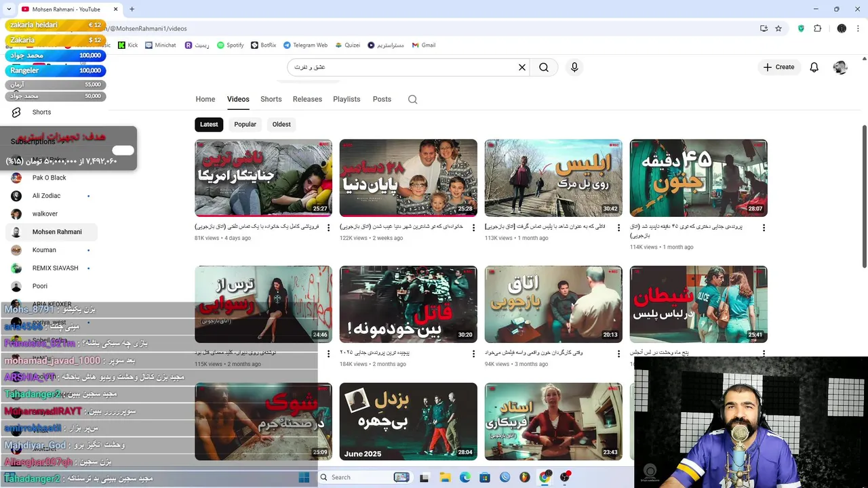The image size is (868, 488).
Task: Open Kouman subscription
Action: 52,250
